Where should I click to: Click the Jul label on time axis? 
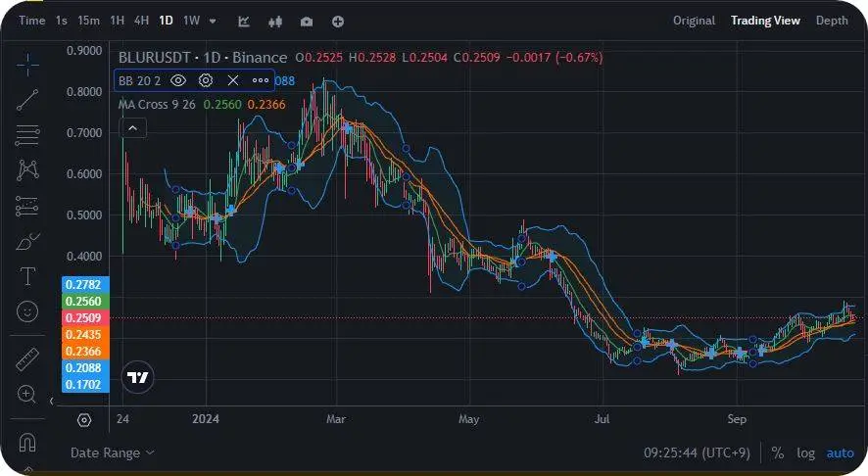602,419
